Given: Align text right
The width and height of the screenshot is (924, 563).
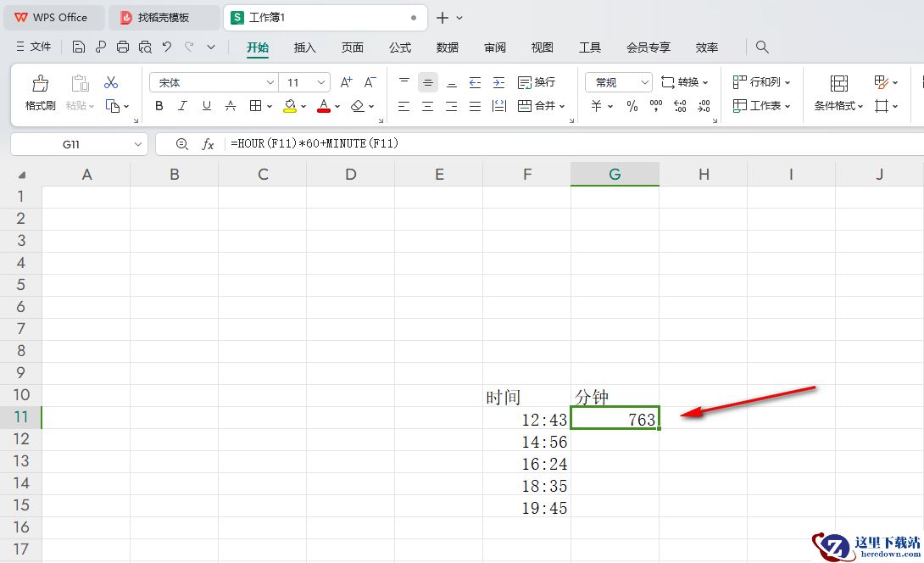Looking at the screenshot, I should [451, 106].
